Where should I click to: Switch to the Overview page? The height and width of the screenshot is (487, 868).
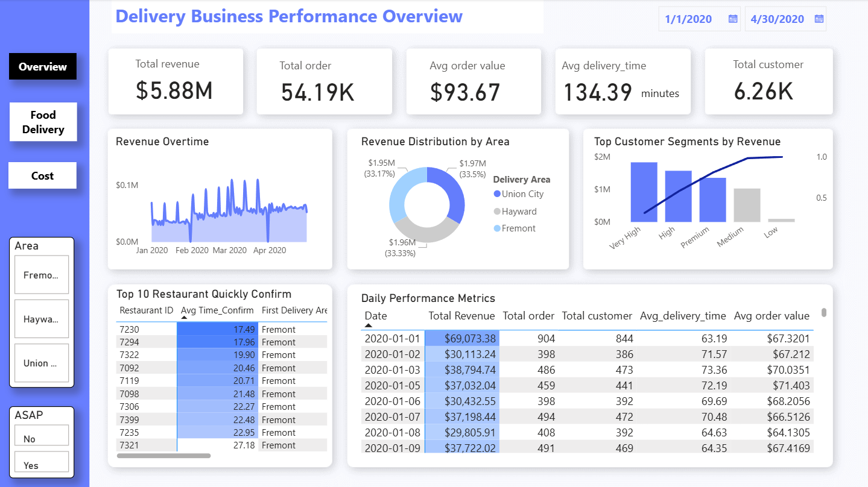(43, 66)
